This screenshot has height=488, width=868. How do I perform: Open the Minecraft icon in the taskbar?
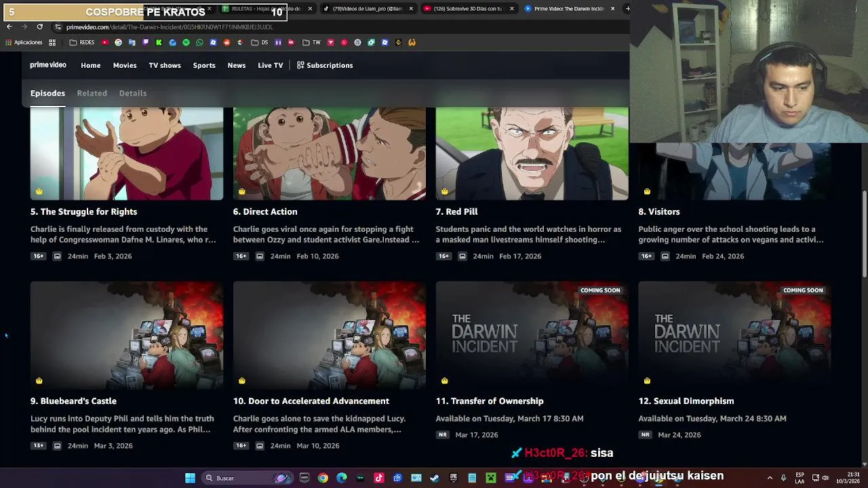(x=490, y=478)
